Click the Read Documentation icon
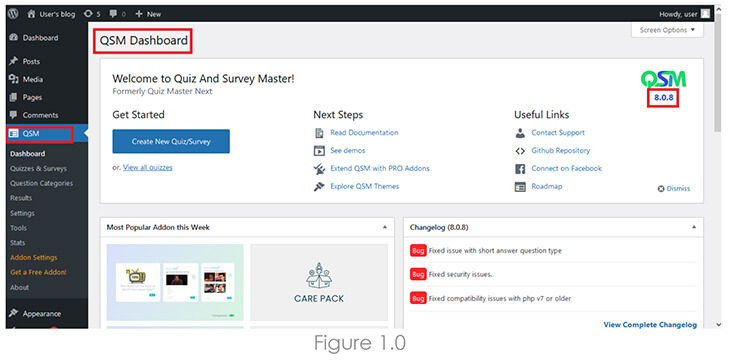The image size is (730, 363). pos(319,133)
